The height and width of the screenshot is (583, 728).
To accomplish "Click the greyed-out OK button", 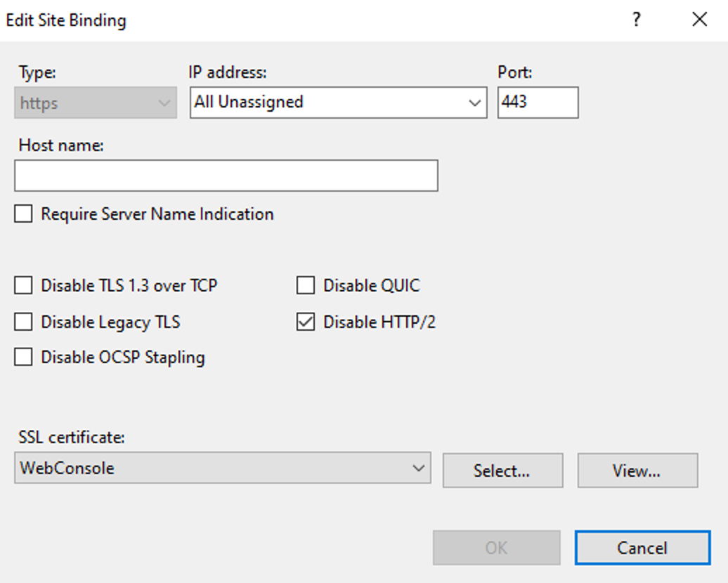I will [x=496, y=548].
